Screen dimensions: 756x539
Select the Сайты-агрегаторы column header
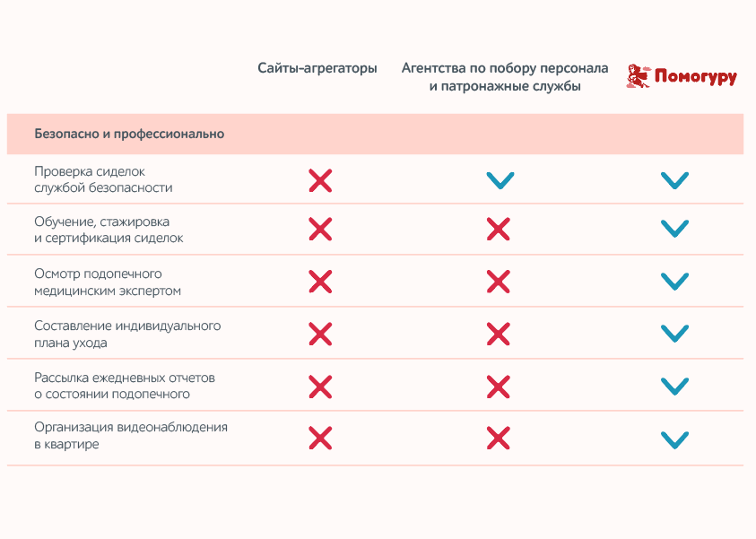tap(317, 68)
